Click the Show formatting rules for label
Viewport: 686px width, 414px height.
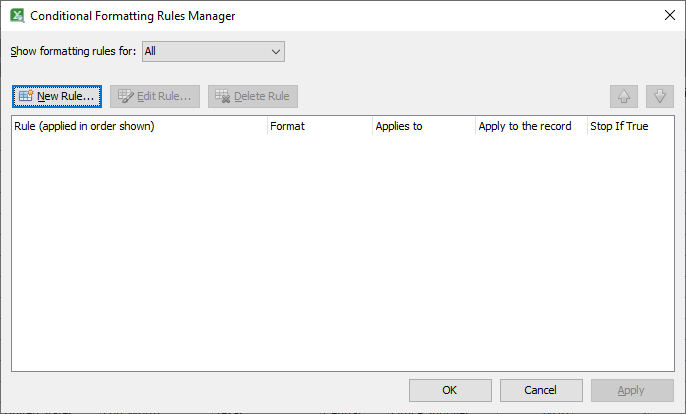(x=73, y=51)
